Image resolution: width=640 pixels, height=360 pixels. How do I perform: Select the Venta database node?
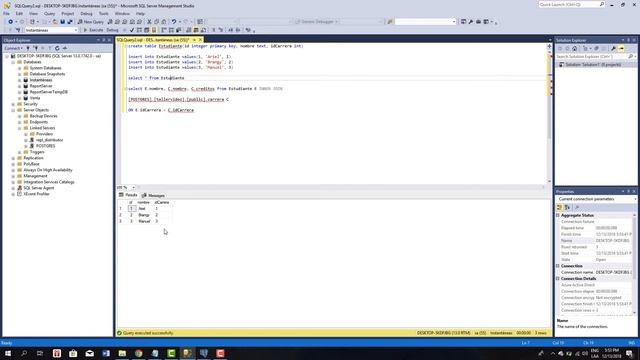pyautogui.click(x=35, y=98)
